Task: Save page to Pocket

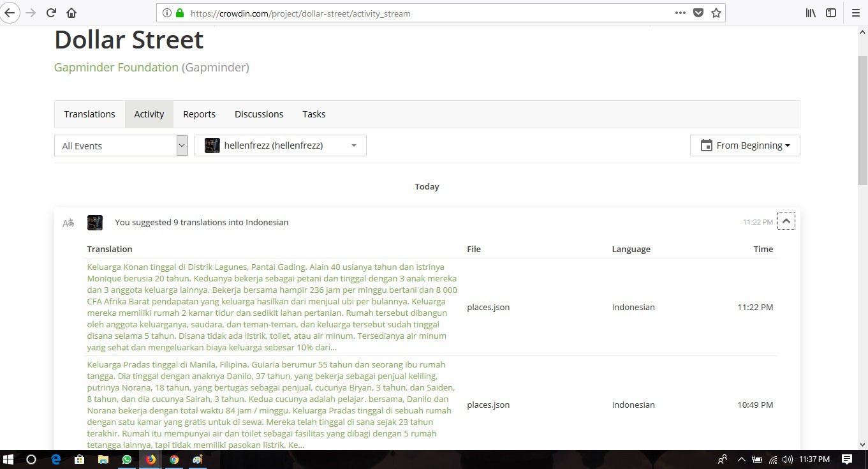Action: coord(698,13)
